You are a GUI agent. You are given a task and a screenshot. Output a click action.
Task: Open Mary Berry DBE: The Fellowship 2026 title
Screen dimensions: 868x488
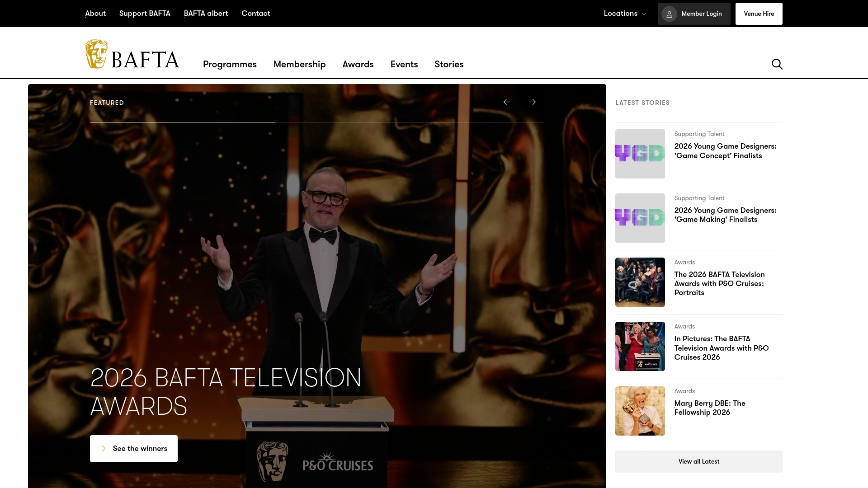710,408
